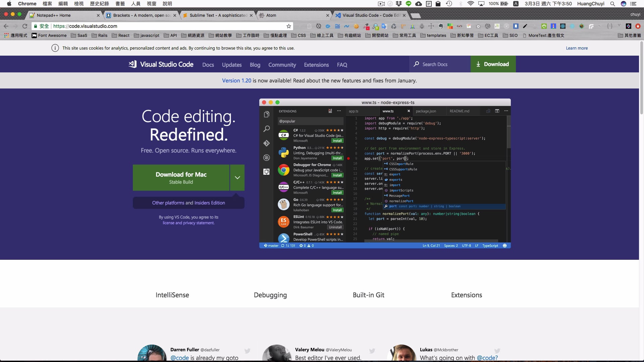This screenshot has height=362, width=644.
Task: Click cookie notice info icon
Action: [55, 48]
